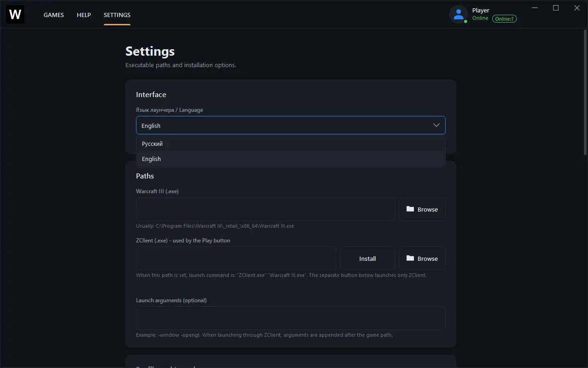Image resolution: width=588 pixels, height=368 pixels.
Task: Click the folder icon on the Warcraft III Browse button
Action: tap(410, 209)
